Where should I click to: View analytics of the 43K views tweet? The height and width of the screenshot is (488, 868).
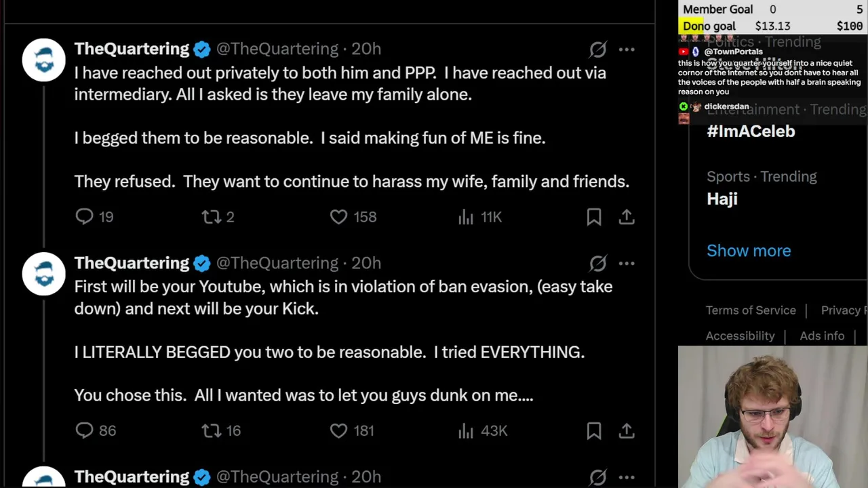coord(466,430)
